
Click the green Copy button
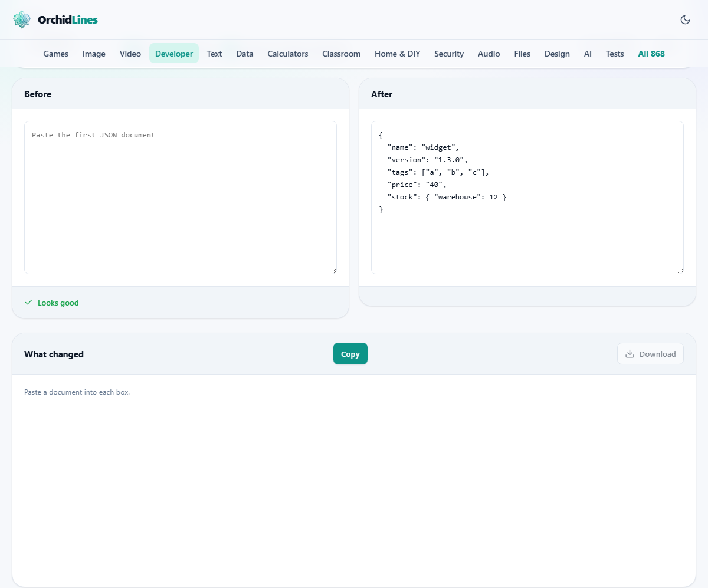(x=350, y=354)
